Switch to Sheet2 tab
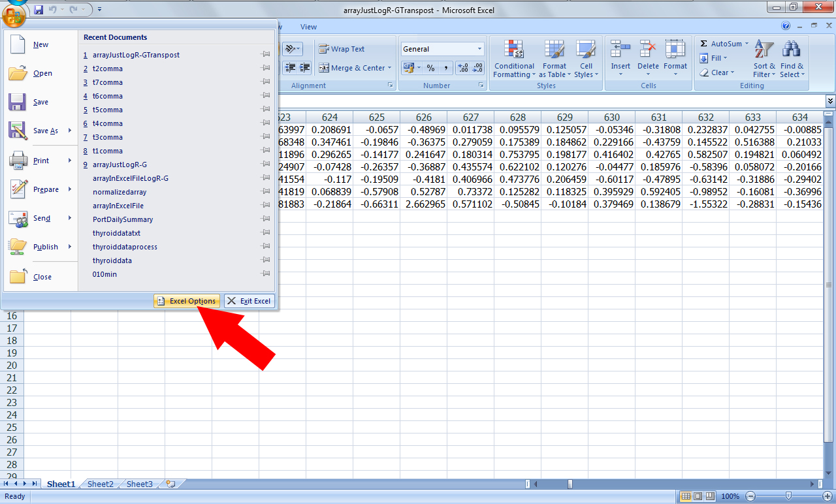This screenshot has width=836, height=504. coord(101,484)
